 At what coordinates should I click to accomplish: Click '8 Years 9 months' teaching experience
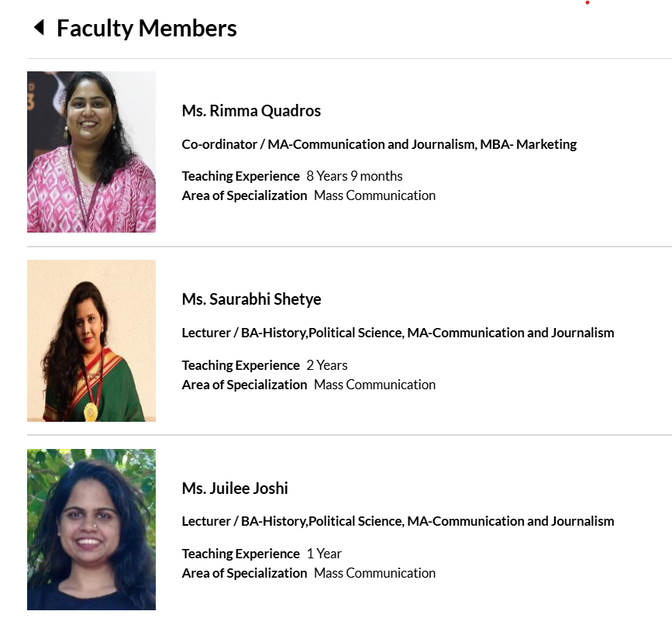354,176
